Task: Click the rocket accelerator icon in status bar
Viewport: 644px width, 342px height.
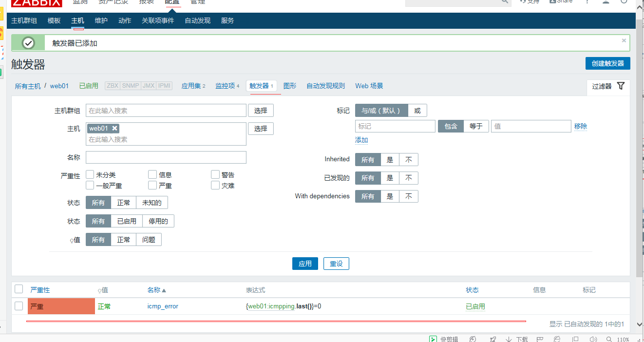Action: [493, 339]
